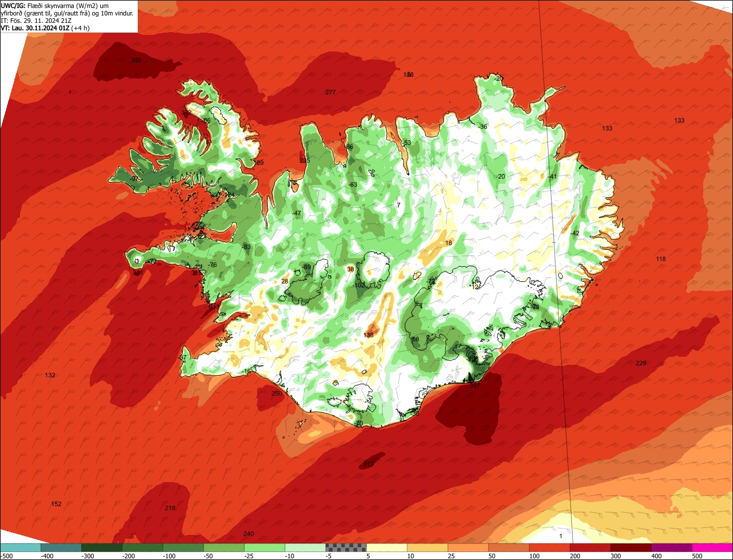
Task: Pick the yellow-orange 10 to 25 legend swatch
Action: 427,547
